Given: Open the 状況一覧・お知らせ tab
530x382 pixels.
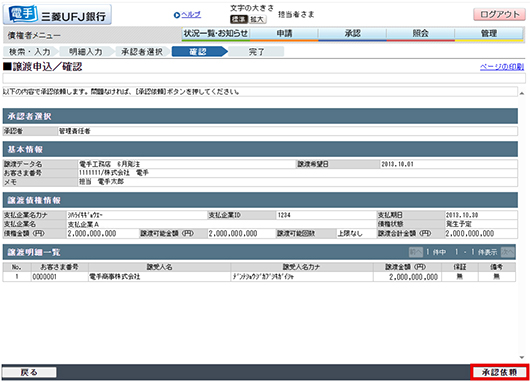Looking at the screenshot, I should pyautogui.click(x=216, y=33).
